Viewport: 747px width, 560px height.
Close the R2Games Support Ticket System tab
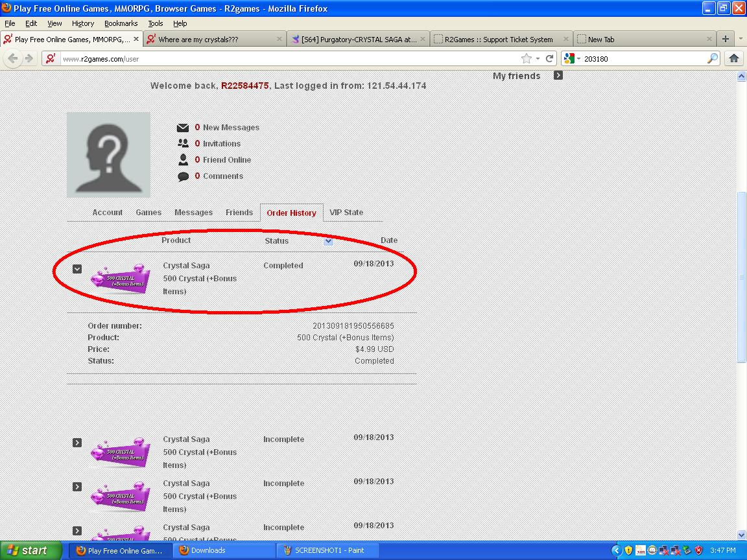tap(566, 39)
